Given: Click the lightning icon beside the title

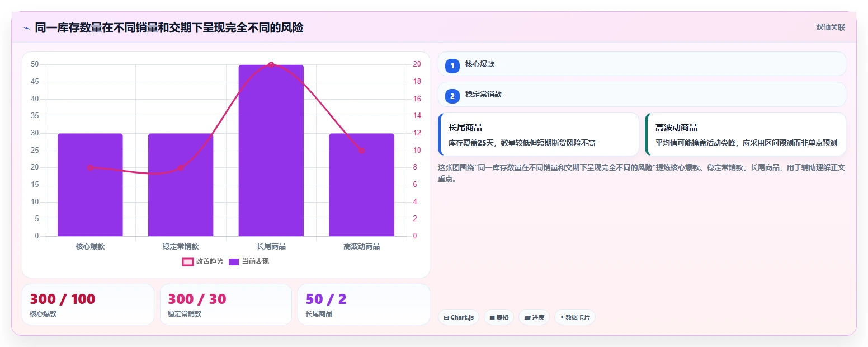Looking at the screenshot, I should coord(26,28).
